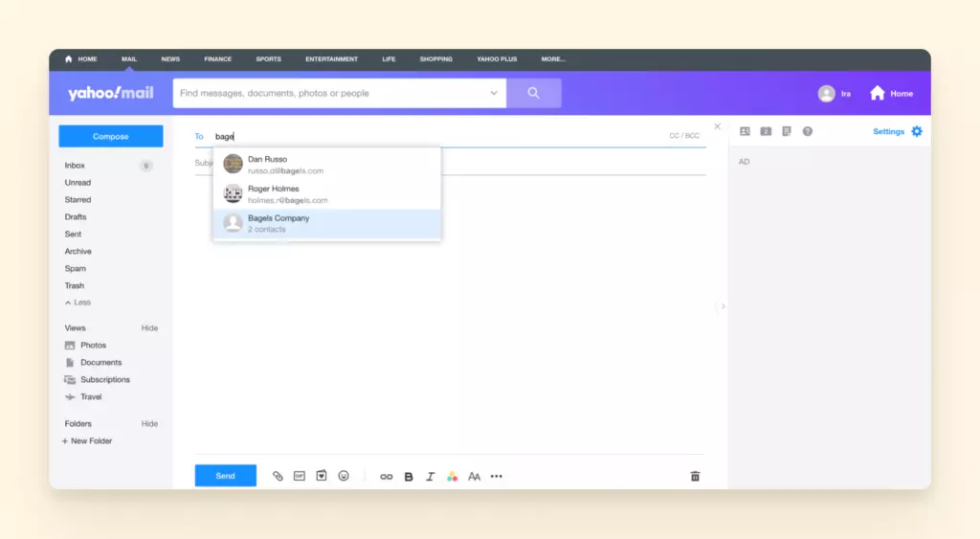Open the help question mark icon
980x539 pixels.
coord(808,131)
